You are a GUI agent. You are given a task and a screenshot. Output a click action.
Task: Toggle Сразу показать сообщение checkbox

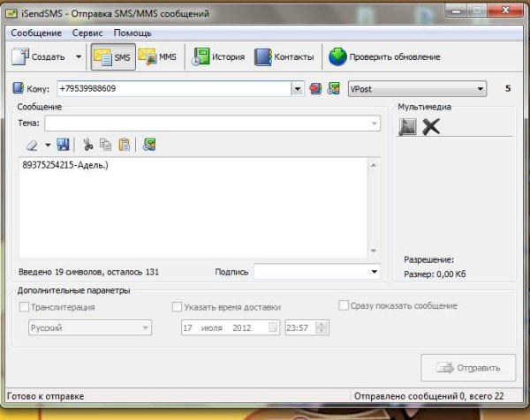(x=344, y=305)
